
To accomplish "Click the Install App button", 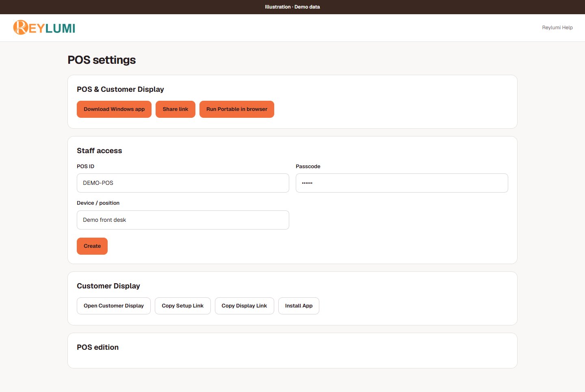I will (x=299, y=306).
